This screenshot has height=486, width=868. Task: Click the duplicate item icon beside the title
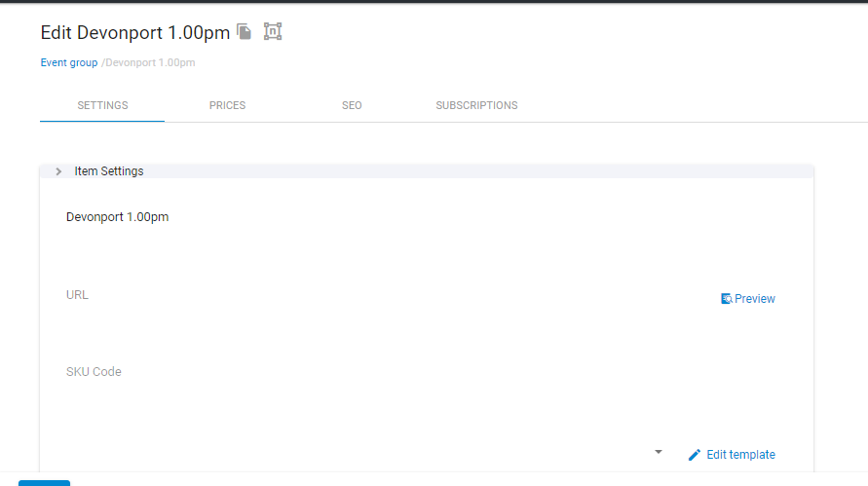(245, 32)
